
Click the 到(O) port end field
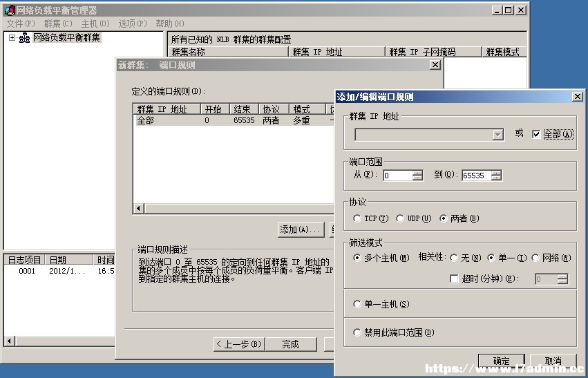point(476,175)
